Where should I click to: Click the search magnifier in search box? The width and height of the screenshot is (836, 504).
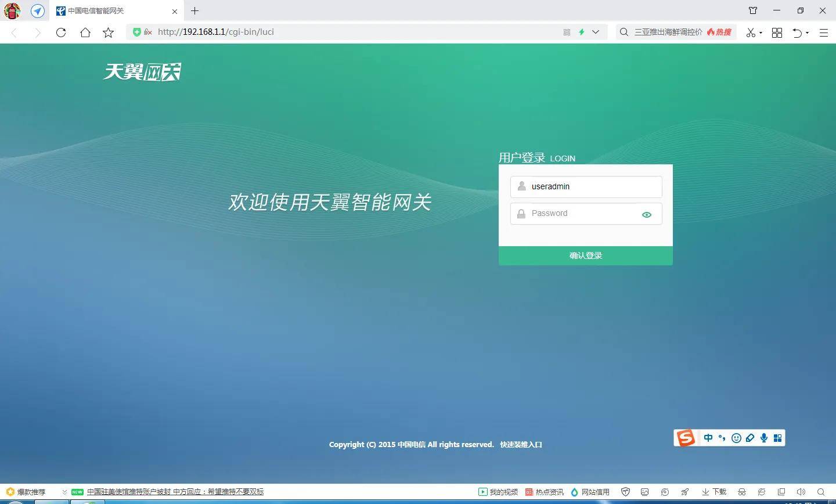click(x=624, y=32)
